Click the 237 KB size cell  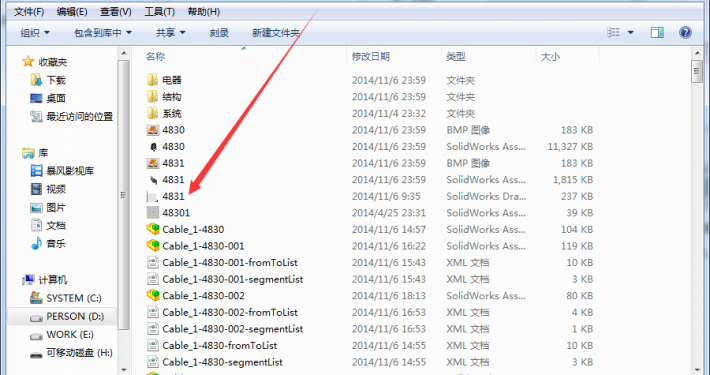coord(576,196)
